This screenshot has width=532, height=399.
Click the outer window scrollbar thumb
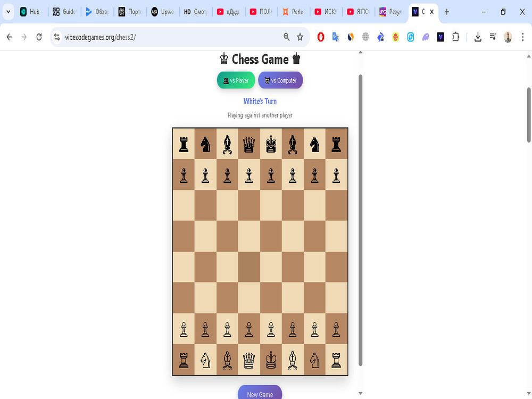point(529,115)
